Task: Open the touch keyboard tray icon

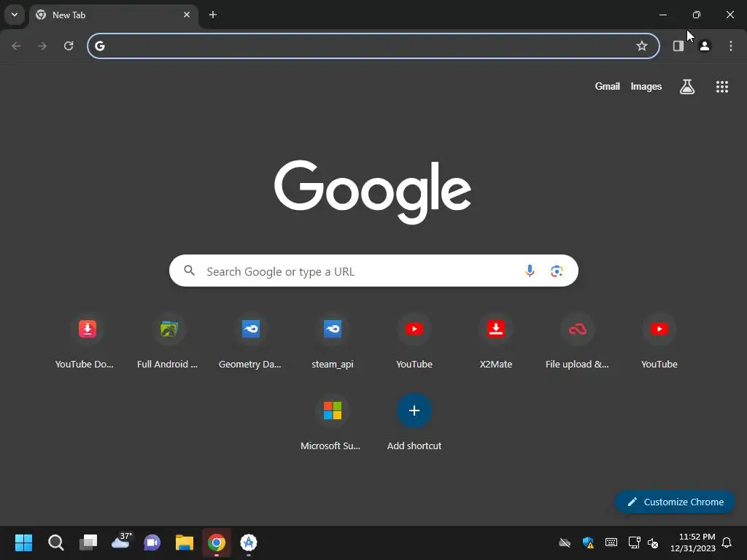Action: (611, 542)
